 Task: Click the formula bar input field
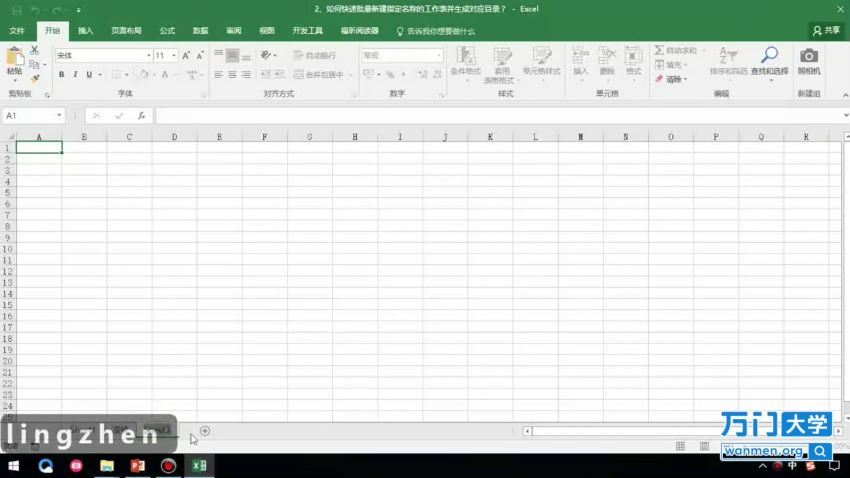click(500, 116)
